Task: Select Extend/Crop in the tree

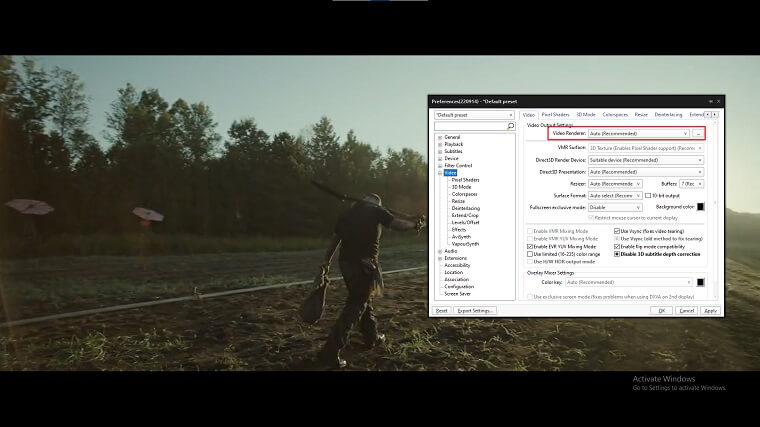Action: [x=465, y=215]
